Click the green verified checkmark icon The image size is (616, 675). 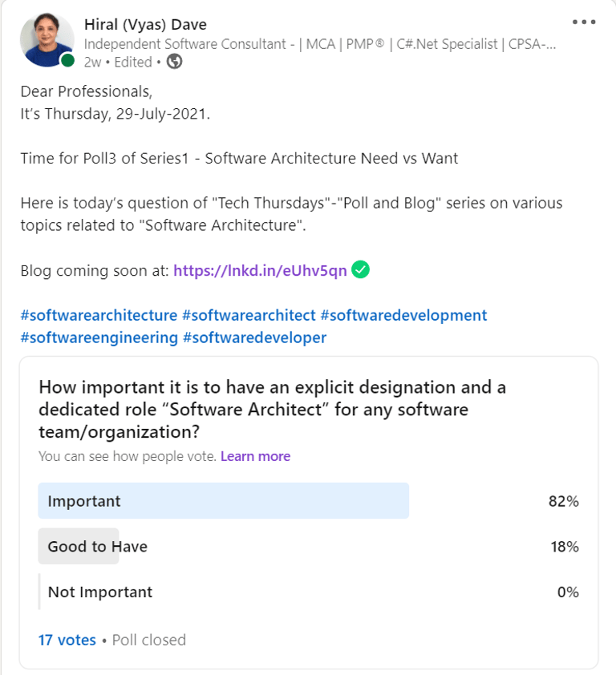pos(361,270)
